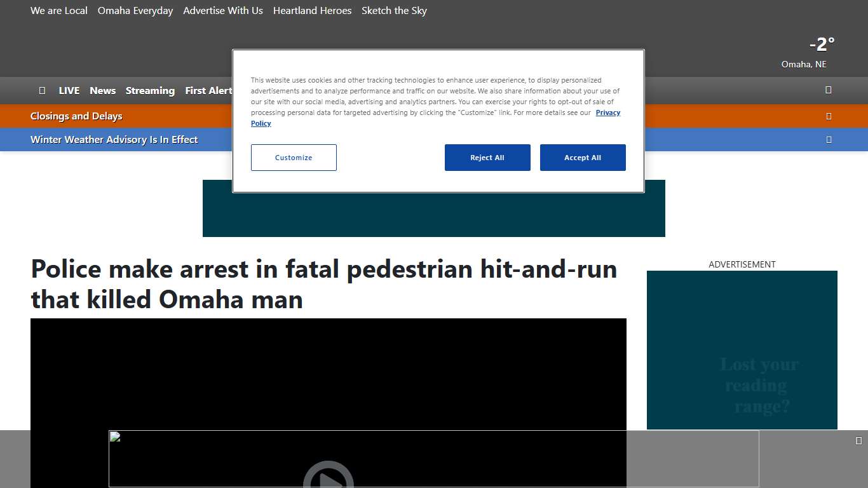Select Streaming in the navigation menu

pyautogui.click(x=150, y=90)
